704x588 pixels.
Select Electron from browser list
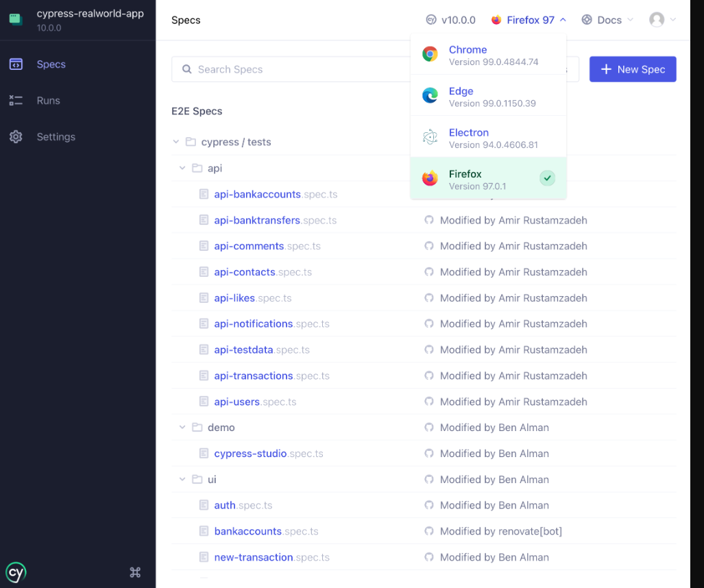(489, 137)
